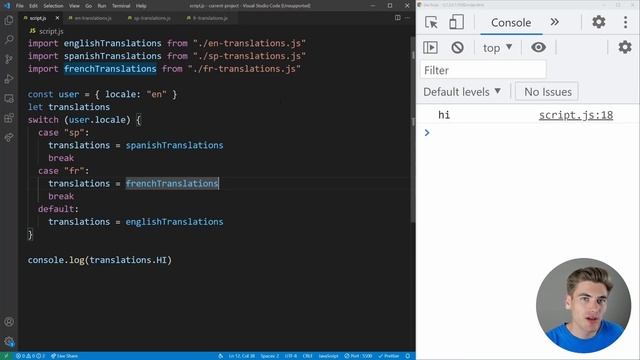This screenshot has height=360, width=640.
Task: Open the Run and Debug view
Action: (x=9, y=78)
